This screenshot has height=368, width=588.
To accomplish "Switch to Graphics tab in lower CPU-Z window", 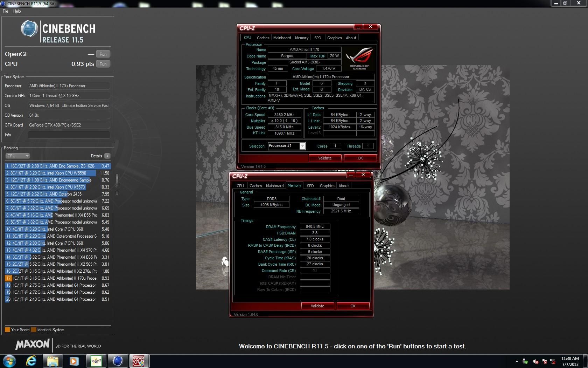I will 327,186.
